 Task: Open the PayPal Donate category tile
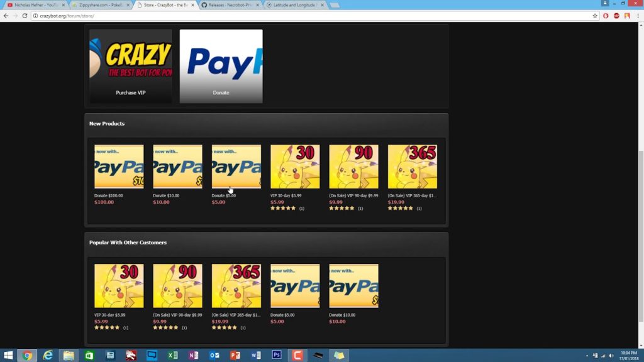click(221, 66)
